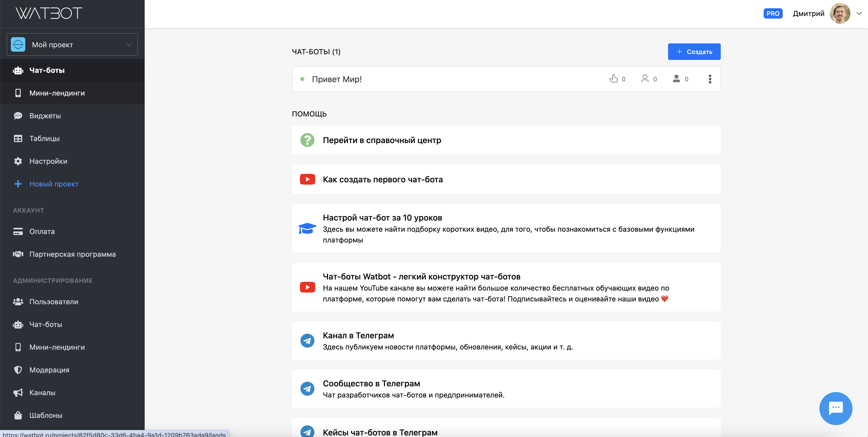This screenshot has height=437, width=868.
Task: Click Дмитрий's profile avatar
Action: (840, 13)
